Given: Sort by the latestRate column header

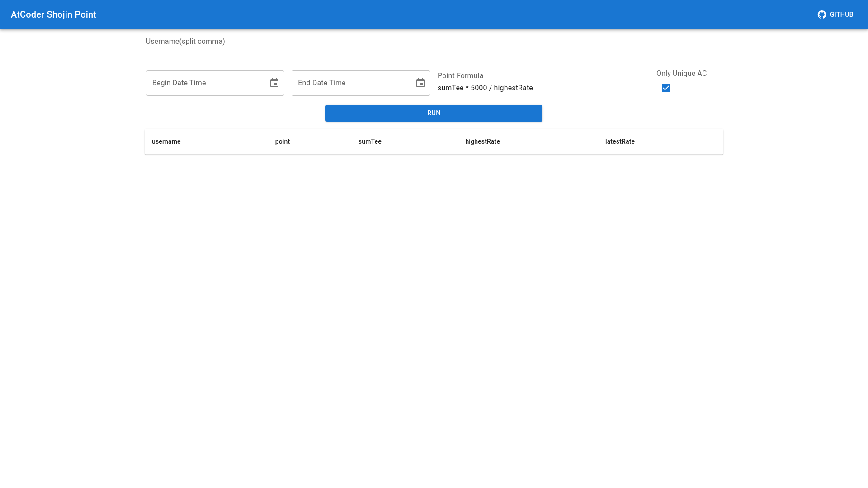Looking at the screenshot, I should [620, 141].
